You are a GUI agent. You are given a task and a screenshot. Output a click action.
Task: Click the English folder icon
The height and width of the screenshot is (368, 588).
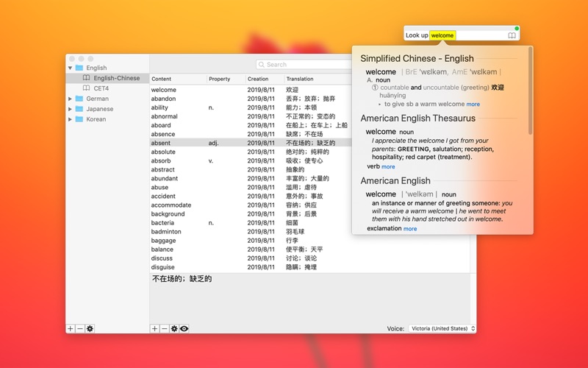pyautogui.click(x=79, y=68)
